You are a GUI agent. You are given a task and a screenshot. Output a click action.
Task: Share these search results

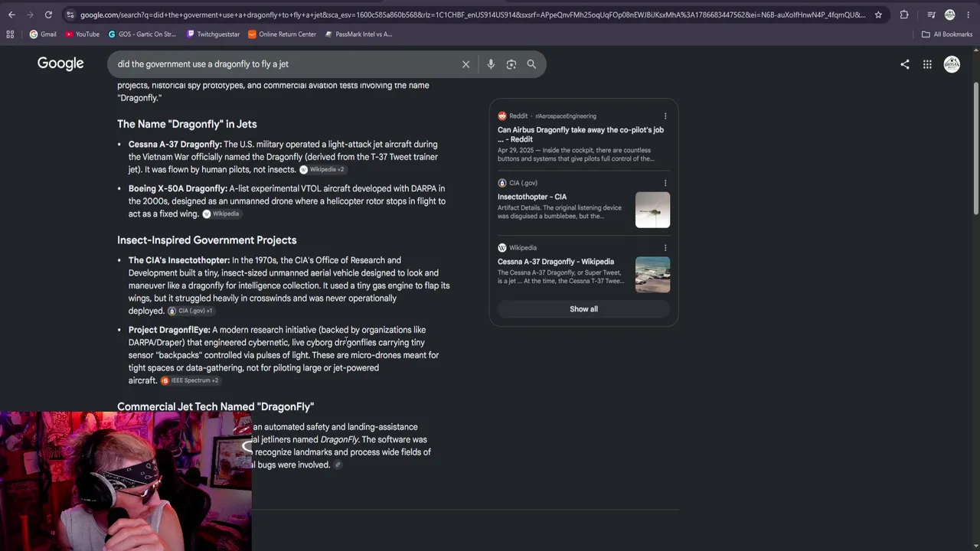tap(905, 64)
